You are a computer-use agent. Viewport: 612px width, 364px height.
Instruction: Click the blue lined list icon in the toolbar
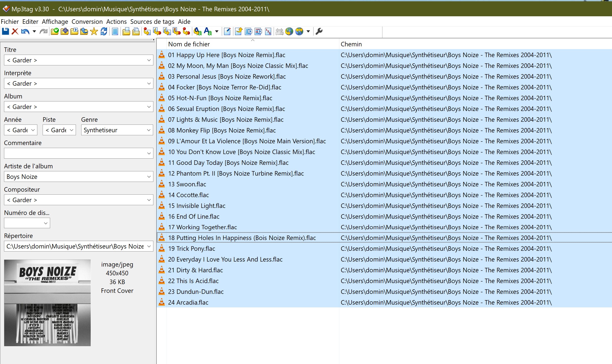tap(115, 31)
